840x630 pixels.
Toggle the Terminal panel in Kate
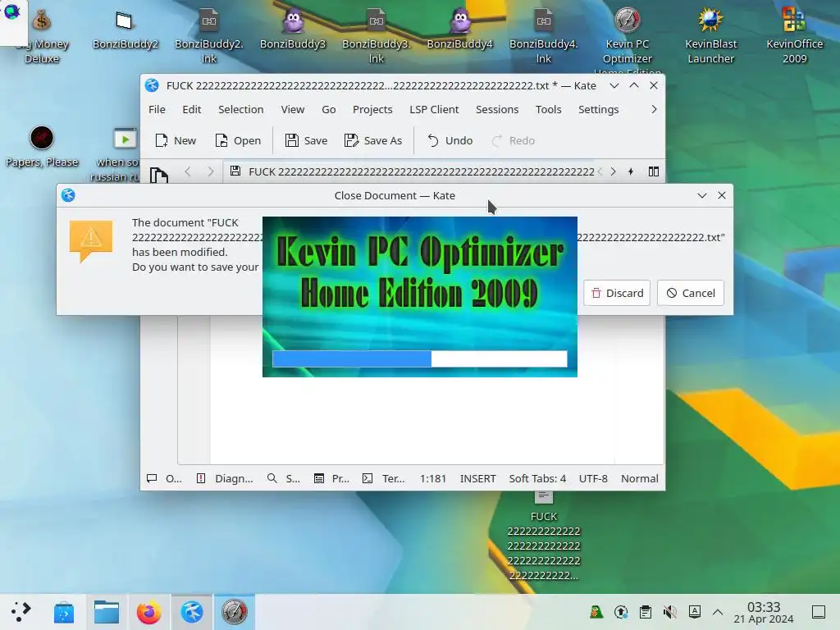384,478
